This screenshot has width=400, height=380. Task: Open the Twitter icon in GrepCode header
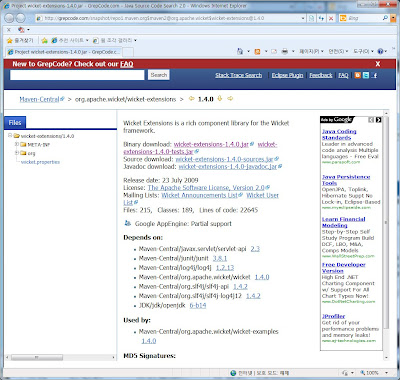(366, 75)
